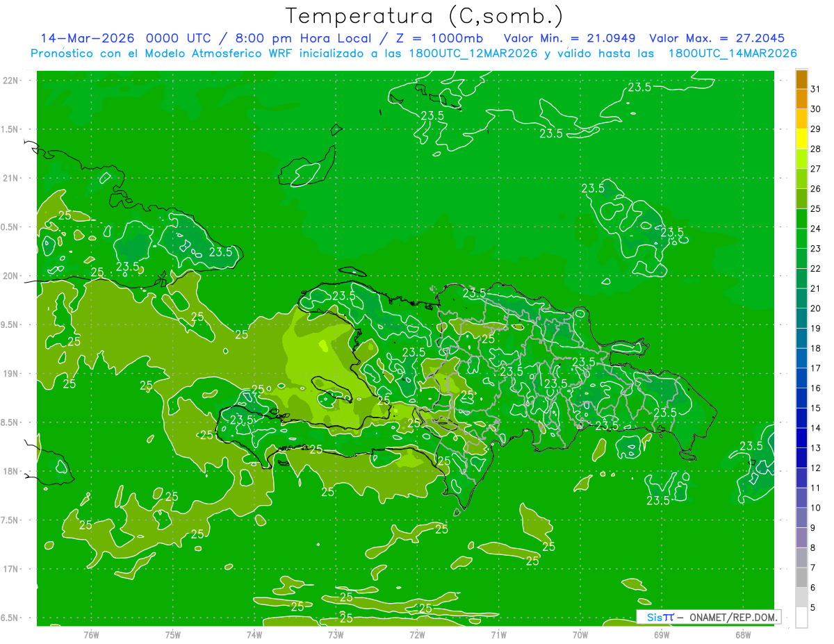The height and width of the screenshot is (644, 834).
Task: Click the colorbar label "5"
Action: pos(813,607)
